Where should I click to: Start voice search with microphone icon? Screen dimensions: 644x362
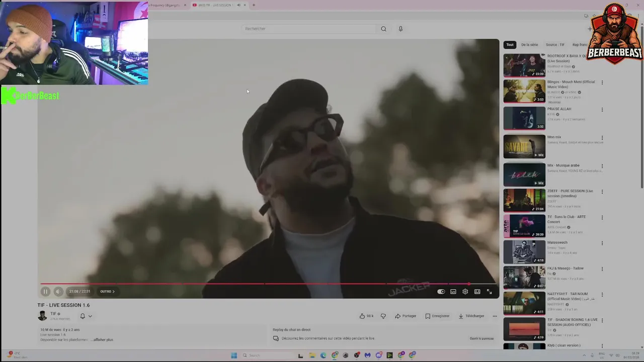[x=400, y=29]
